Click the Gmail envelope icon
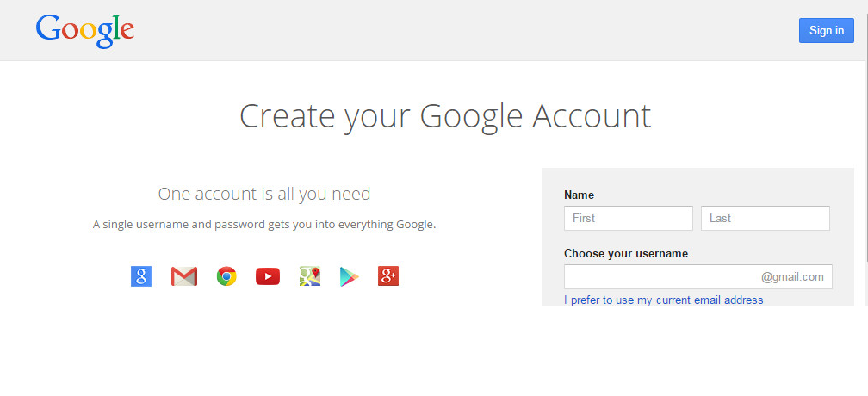 pos(184,276)
